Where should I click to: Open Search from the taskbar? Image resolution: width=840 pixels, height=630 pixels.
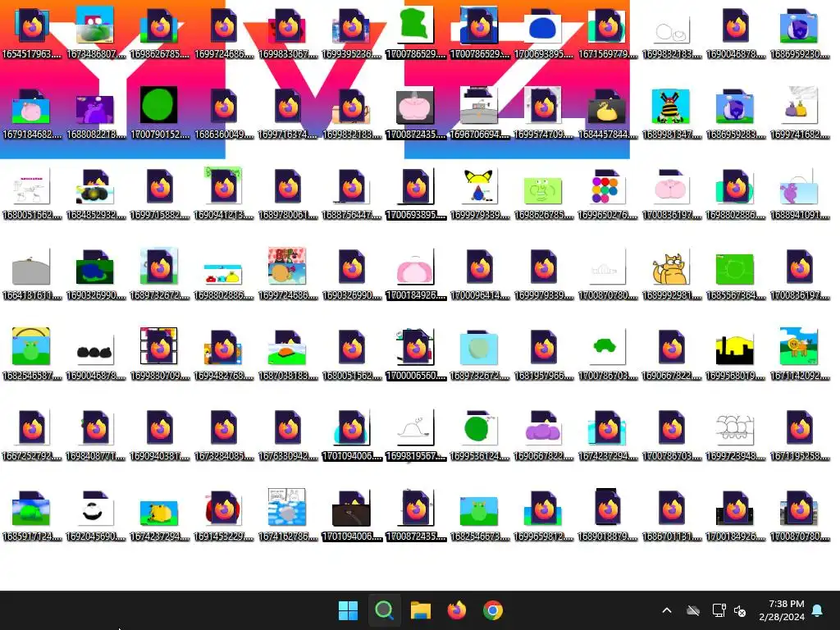384,610
